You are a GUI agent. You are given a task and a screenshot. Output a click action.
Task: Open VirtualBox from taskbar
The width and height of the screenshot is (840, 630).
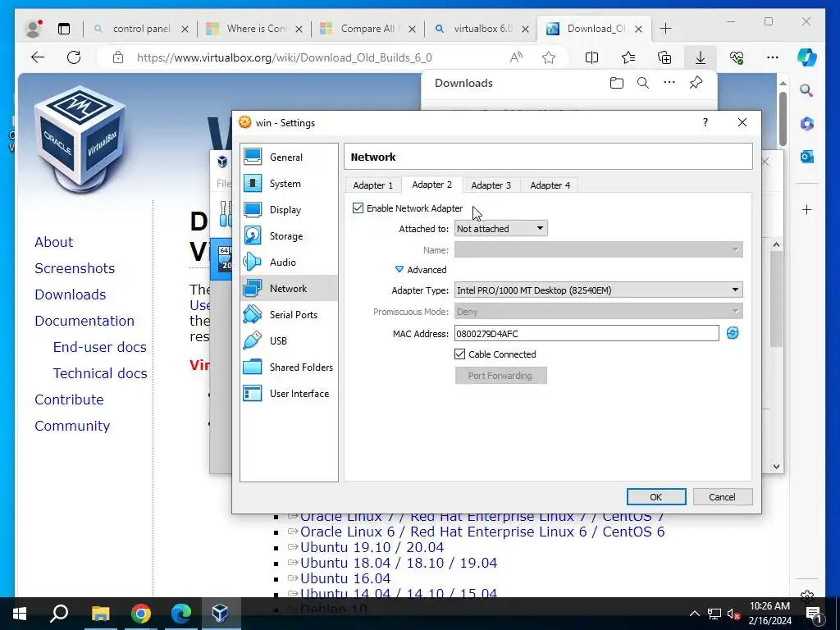pyautogui.click(x=220, y=614)
